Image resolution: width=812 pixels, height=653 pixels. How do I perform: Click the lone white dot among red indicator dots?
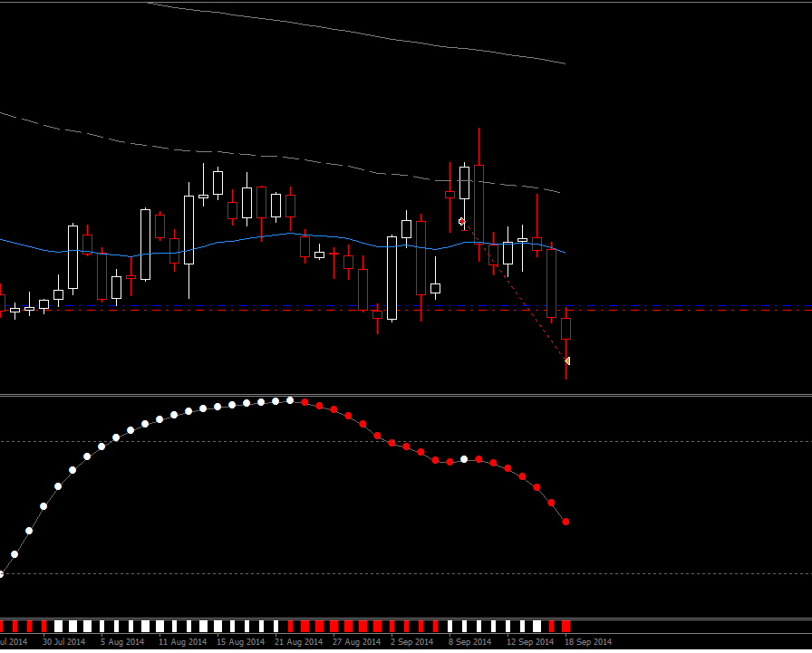tap(464, 459)
